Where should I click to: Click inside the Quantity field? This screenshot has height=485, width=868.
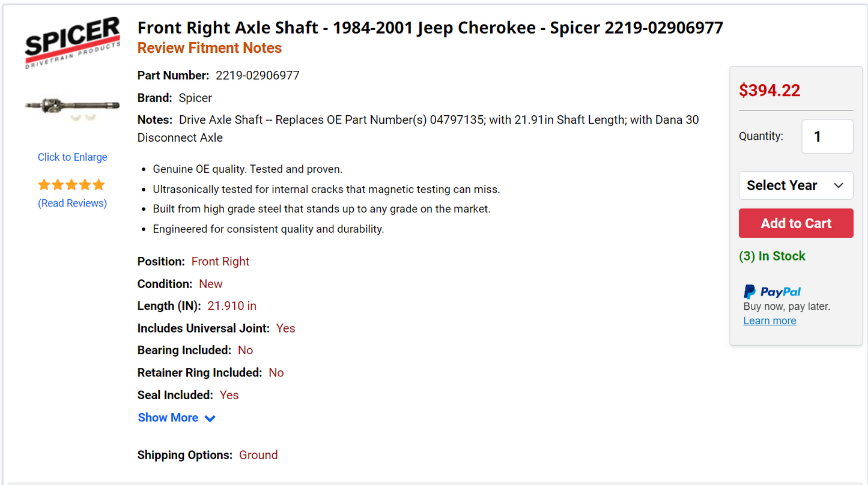pyautogui.click(x=827, y=136)
